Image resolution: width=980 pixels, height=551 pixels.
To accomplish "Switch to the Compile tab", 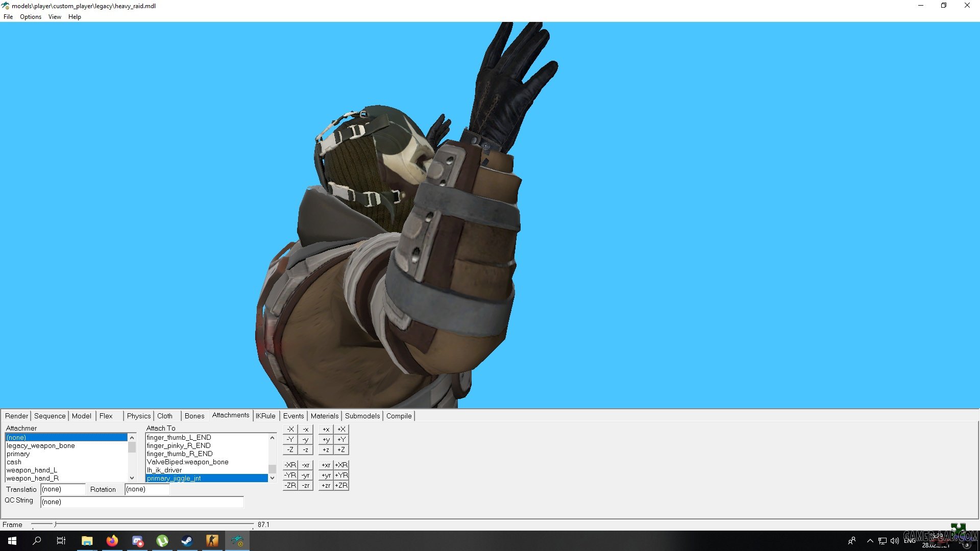I will (x=399, y=416).
